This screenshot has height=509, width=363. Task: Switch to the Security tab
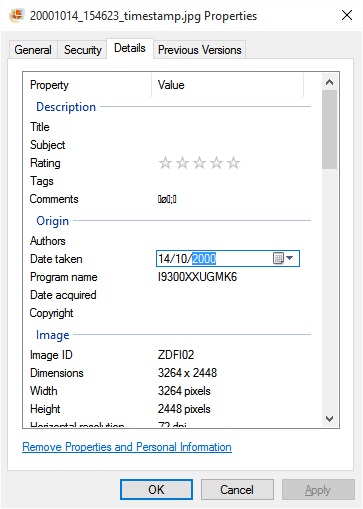point(82,50)
